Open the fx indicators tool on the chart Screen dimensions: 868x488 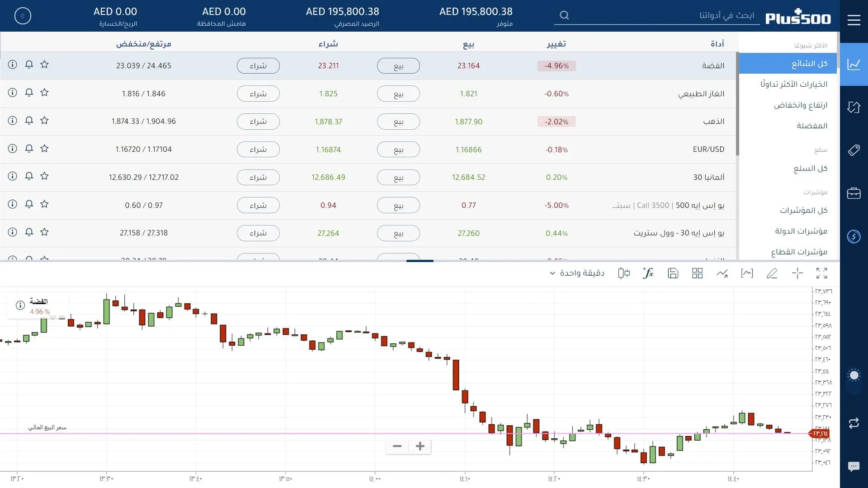[648, 273]
